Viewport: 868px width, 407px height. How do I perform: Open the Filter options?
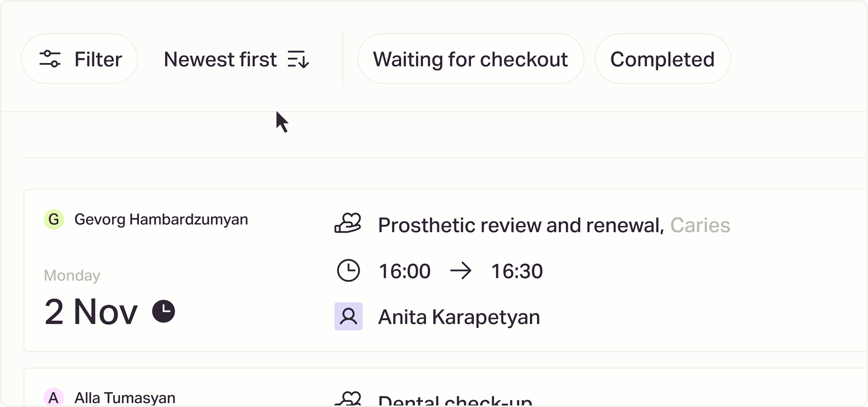pyautogui.click(x=80, y=59)
